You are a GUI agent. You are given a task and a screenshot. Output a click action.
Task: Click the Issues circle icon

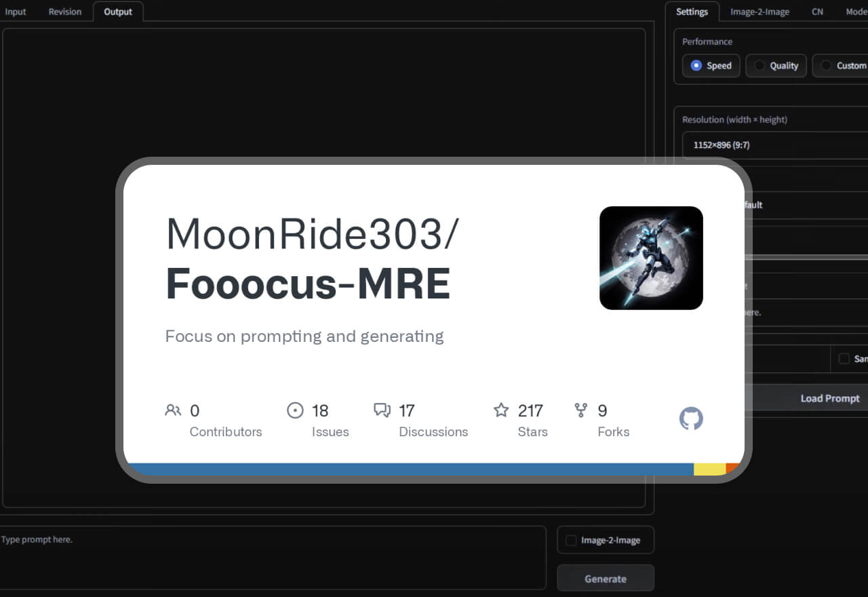click(x=295, y=410)
